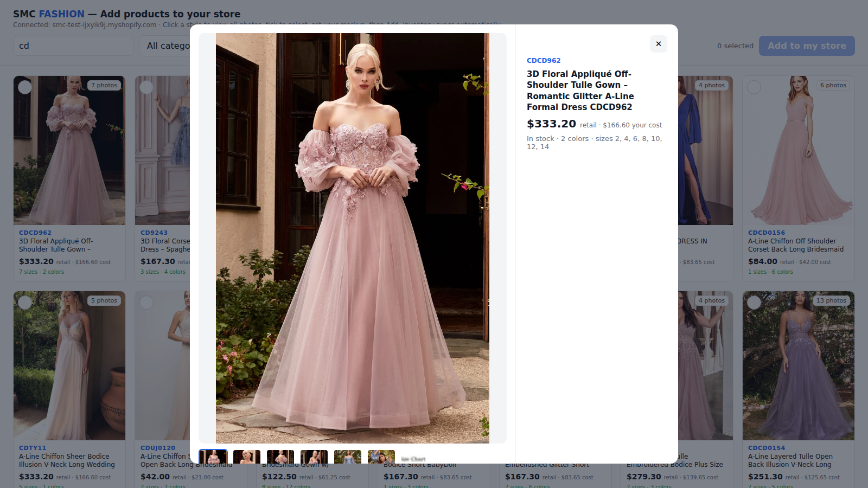The height and width of the screenshot is (488, 868).
Task: Show the fourth thumbnail in the popup strip
Action: click(314, 457)
